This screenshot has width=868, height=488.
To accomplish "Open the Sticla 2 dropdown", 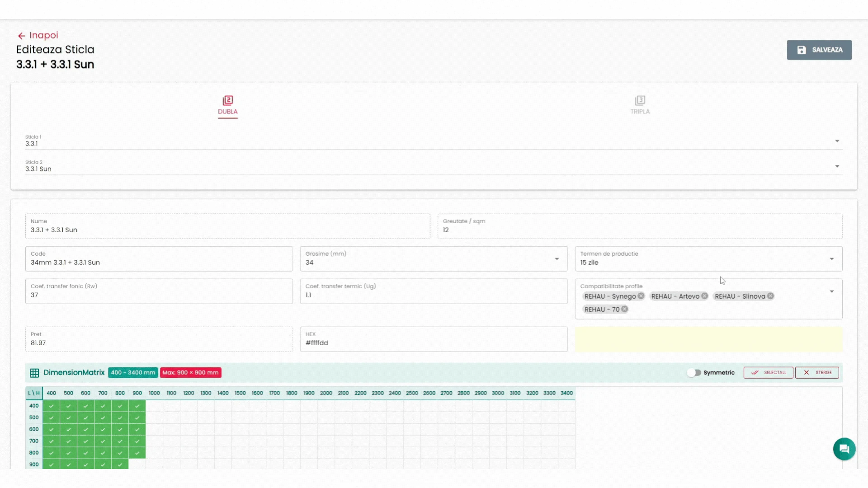I will point(434,166).
